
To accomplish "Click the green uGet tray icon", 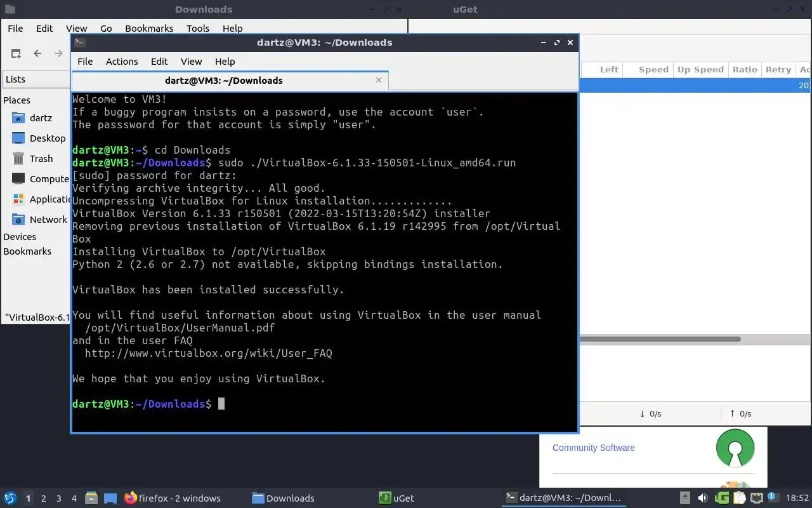I will click(x=721, y=498).
